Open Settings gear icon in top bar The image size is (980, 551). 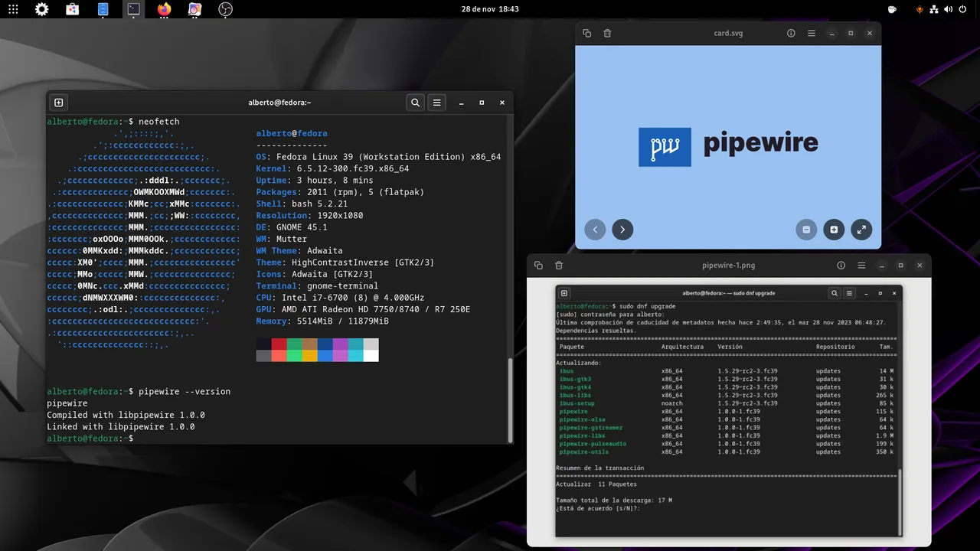tap(41, 9)
